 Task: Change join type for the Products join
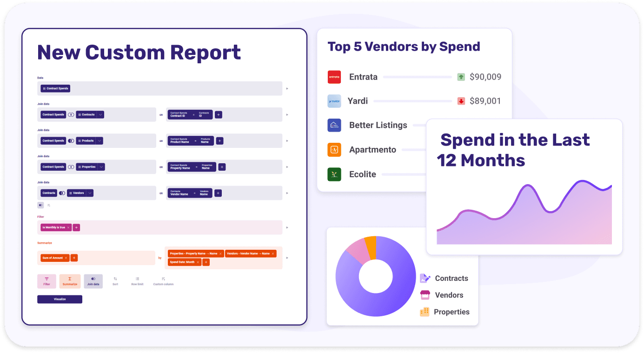tap(71, 140)
